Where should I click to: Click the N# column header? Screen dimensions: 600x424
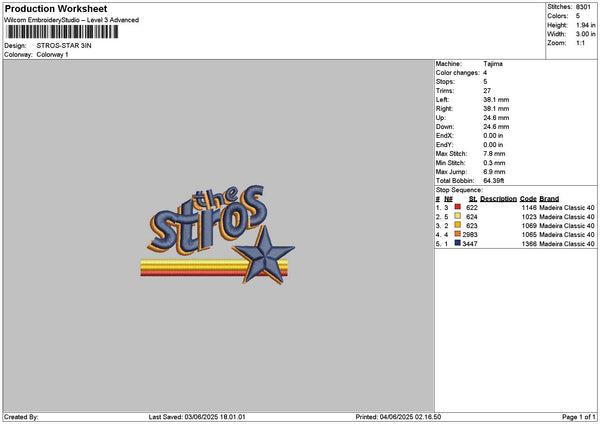pos(448,199)
